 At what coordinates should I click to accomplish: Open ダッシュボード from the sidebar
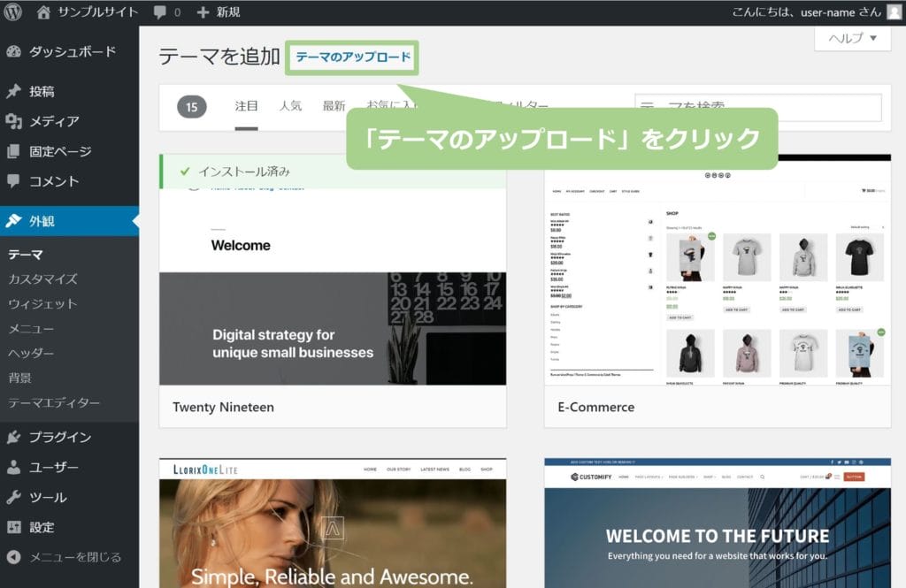click(71, 51)
